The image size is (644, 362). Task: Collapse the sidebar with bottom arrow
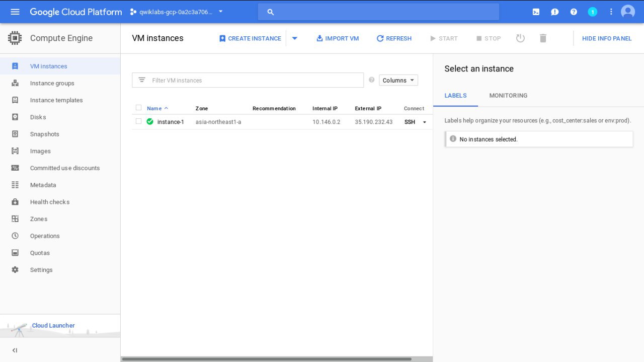(15, 350)
